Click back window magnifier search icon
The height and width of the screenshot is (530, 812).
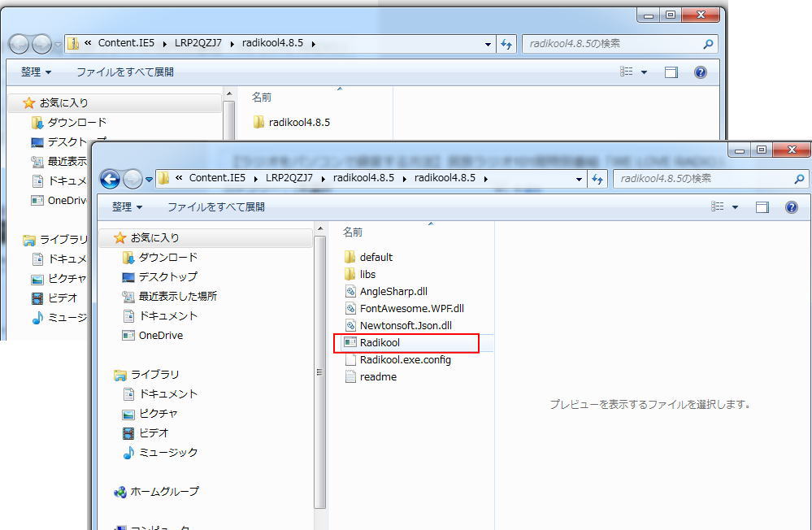tap(708, 45)
